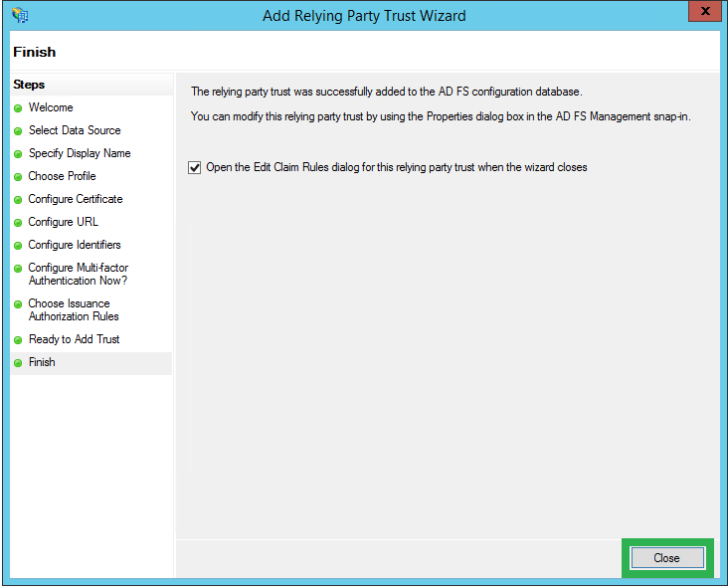The width and height of the screenshot is (728, 588).
Task: Click the green dot beside Configure Certificate
Action: [x=18, y=200]
